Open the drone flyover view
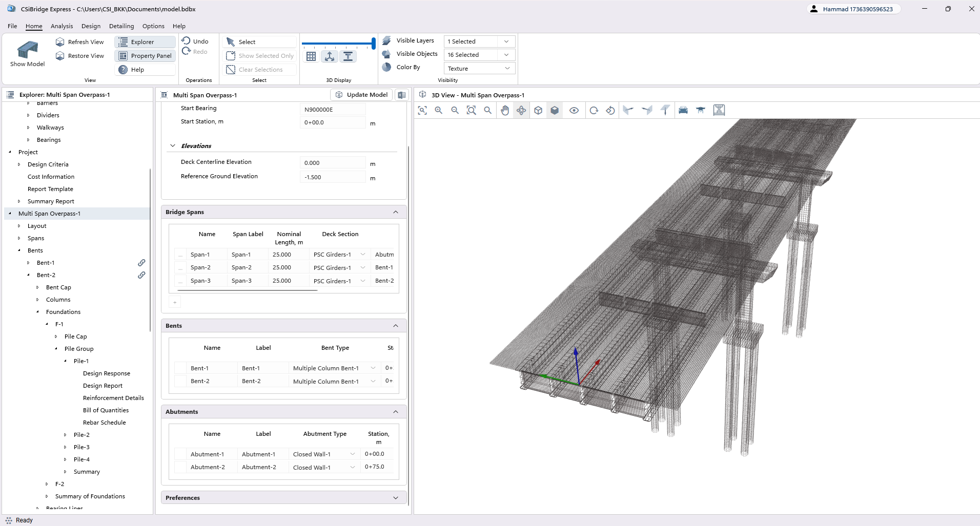Viewport: 980px width, 526px height. tap(701, 110)
